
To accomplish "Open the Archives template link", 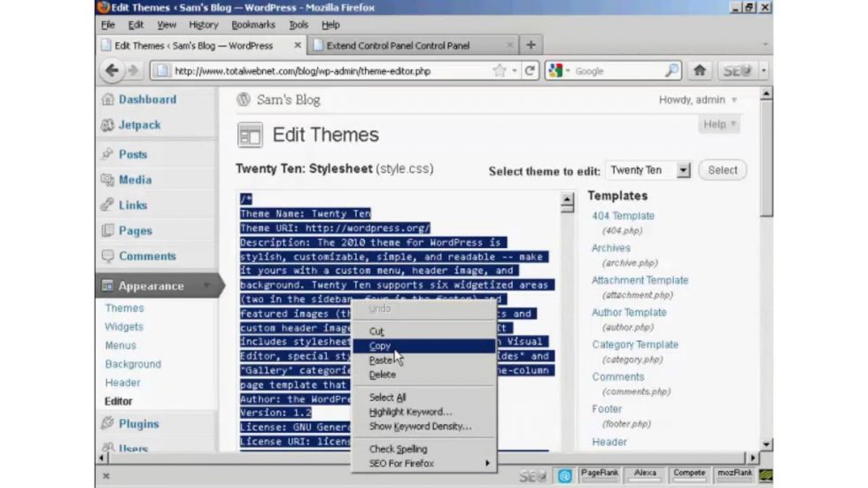I will (610, 248).
